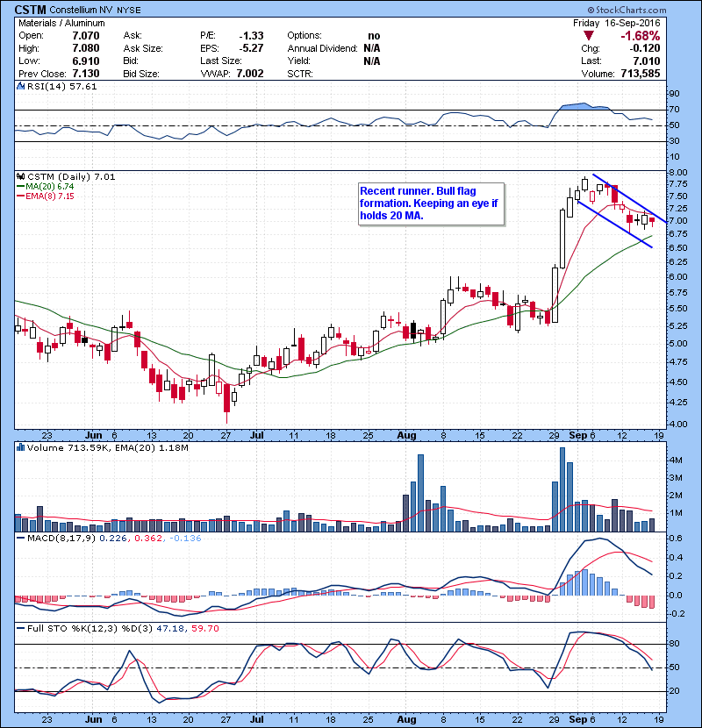
Task: Click the volume bars icon beside Volume label
Action: 20,447
